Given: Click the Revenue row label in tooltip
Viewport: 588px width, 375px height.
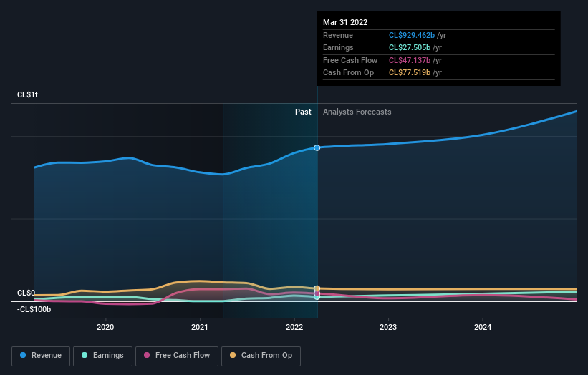Looking at the screenshot, I should click(338, 35).
